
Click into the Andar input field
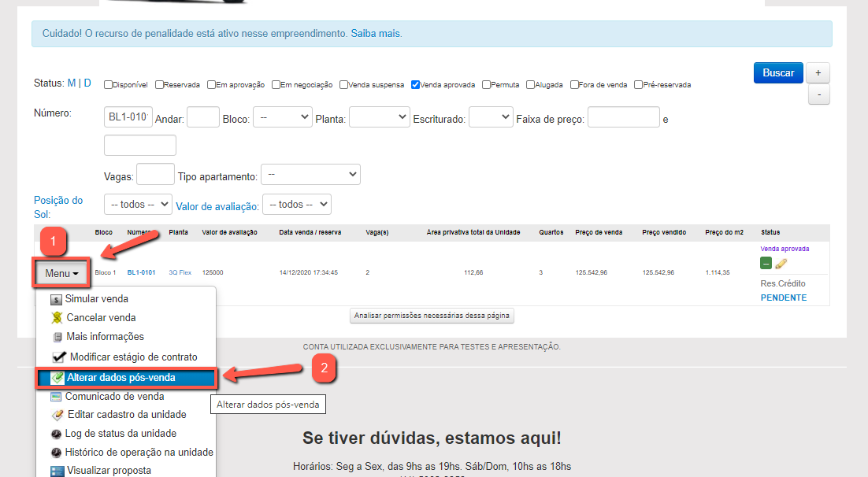[203, 117]
